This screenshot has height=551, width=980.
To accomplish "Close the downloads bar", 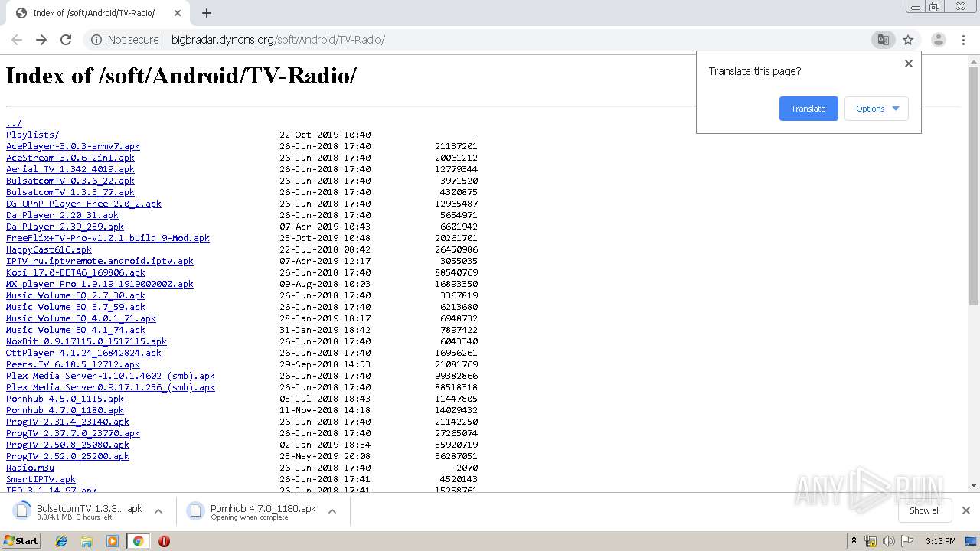I will click(x=966, y=510).
